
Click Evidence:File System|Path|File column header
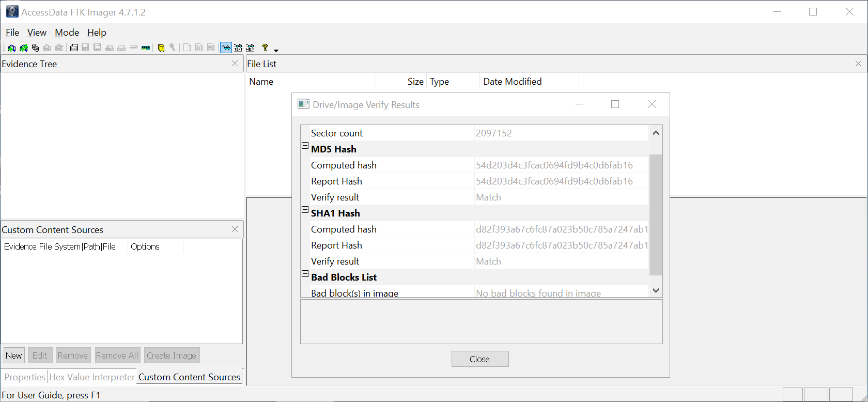point(65,246)
